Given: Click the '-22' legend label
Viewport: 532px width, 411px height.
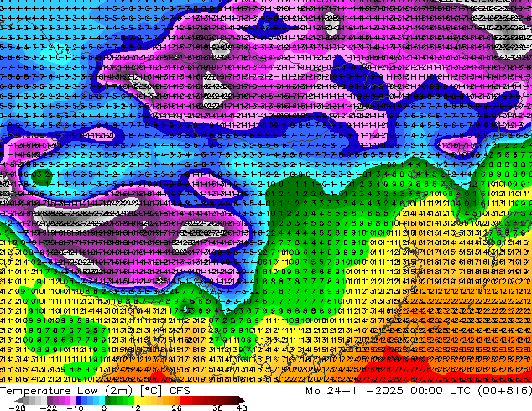Looking at the screenshot, I should [x=49, y=408].
